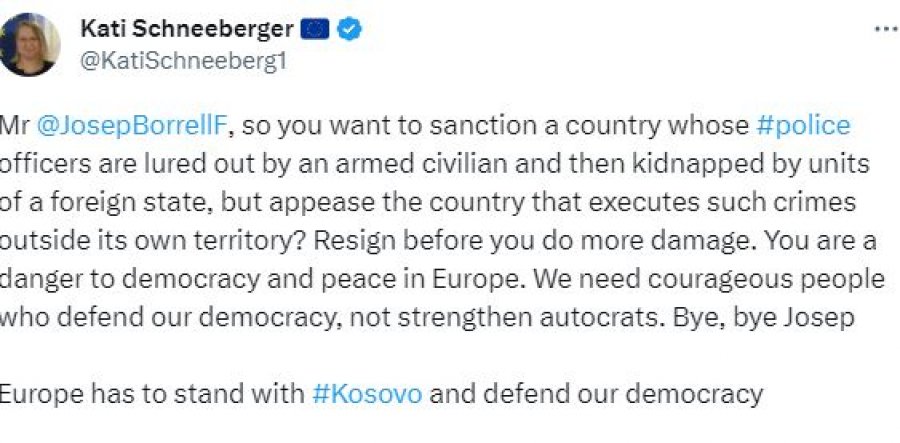Click the opening word "Mr" in tweet
The width and height of the screenshot is (900, 443).
click(14, 126)
